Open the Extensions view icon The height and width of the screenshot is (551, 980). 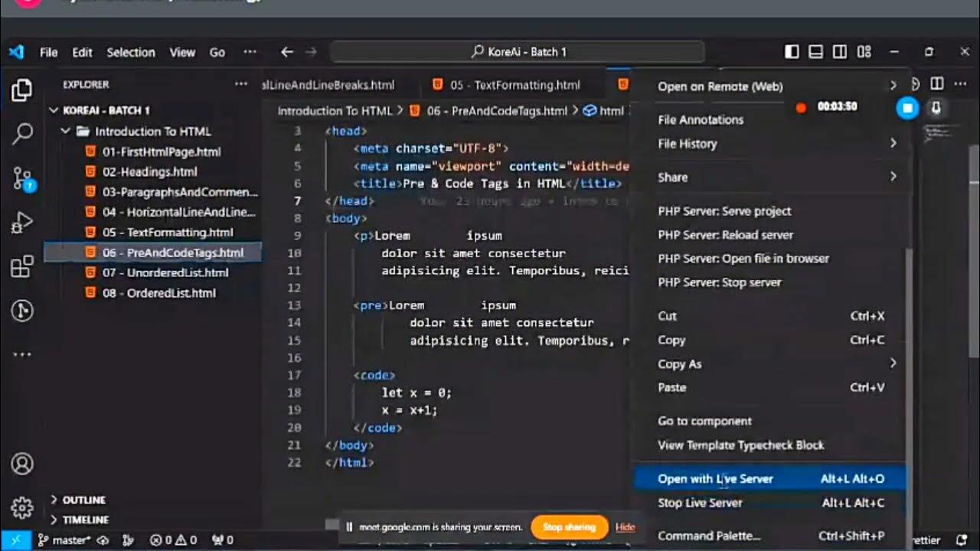point(22,267)
